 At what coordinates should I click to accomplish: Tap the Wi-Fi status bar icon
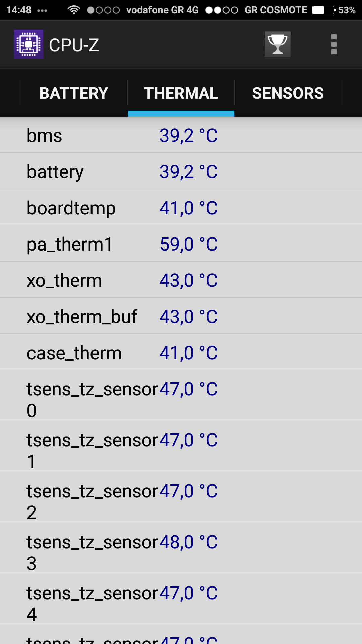click(x=74, y=10)
